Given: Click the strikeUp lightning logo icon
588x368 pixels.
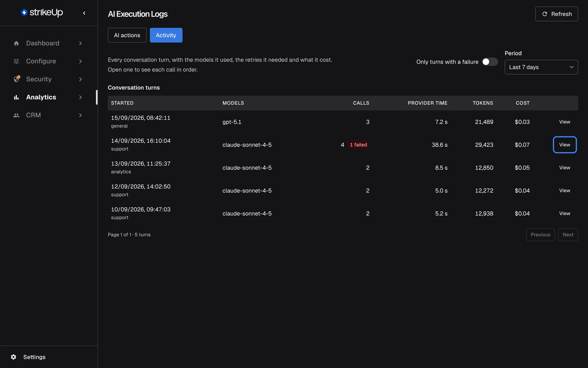Looking at the screenshot, I should click(x=24, y=13).
